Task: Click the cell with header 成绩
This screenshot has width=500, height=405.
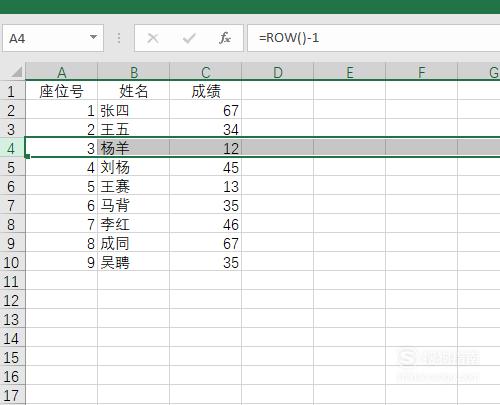Action: 206,91
